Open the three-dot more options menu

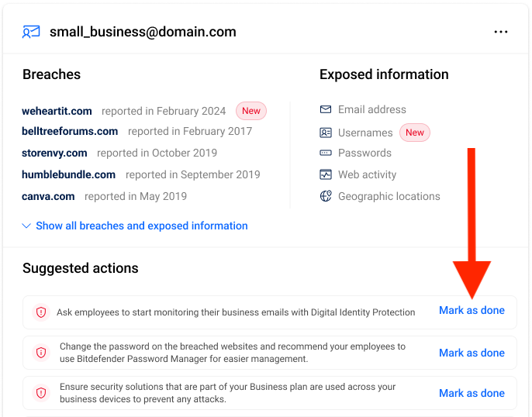click(501, 32)
